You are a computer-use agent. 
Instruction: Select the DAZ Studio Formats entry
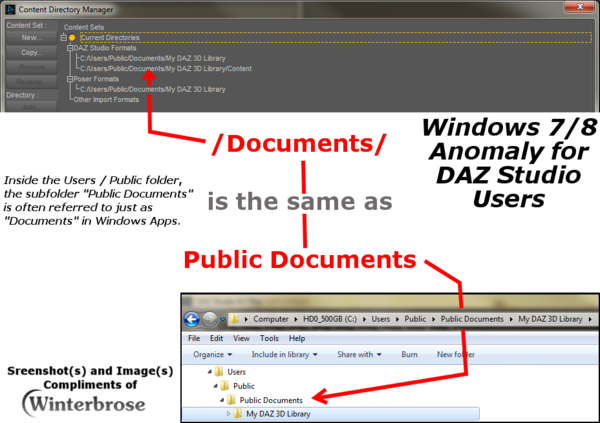click(105, 48)
